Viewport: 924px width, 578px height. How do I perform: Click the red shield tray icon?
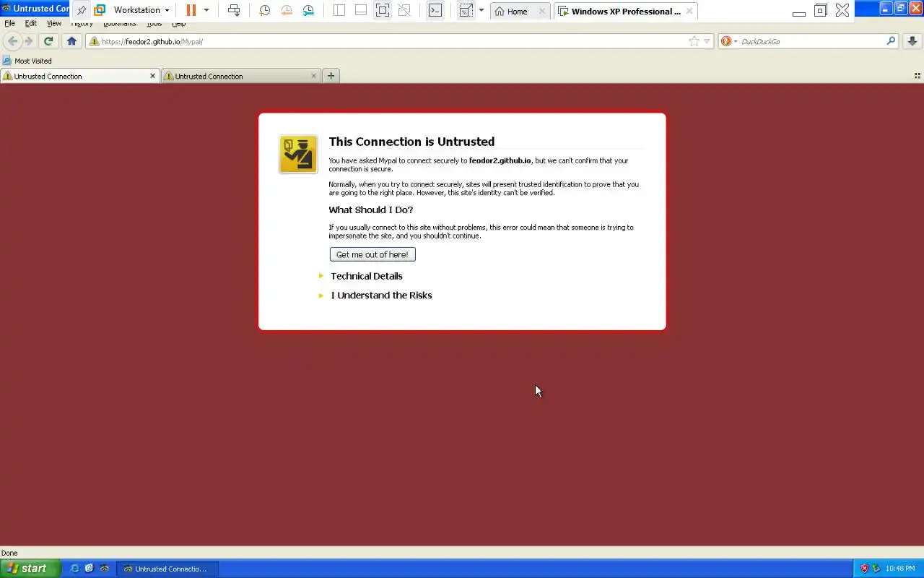(x=864, y=569)
